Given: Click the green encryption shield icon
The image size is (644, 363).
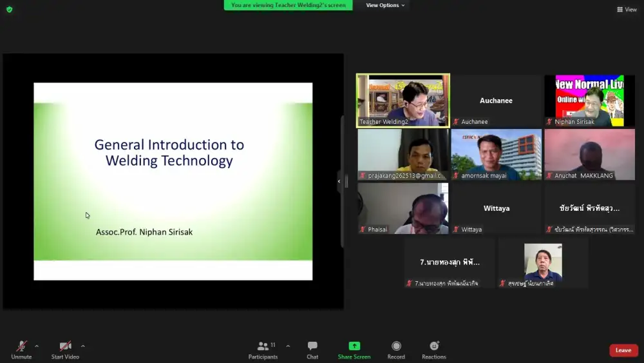Looking at the screenshot, I should click(x=9, y=10).
